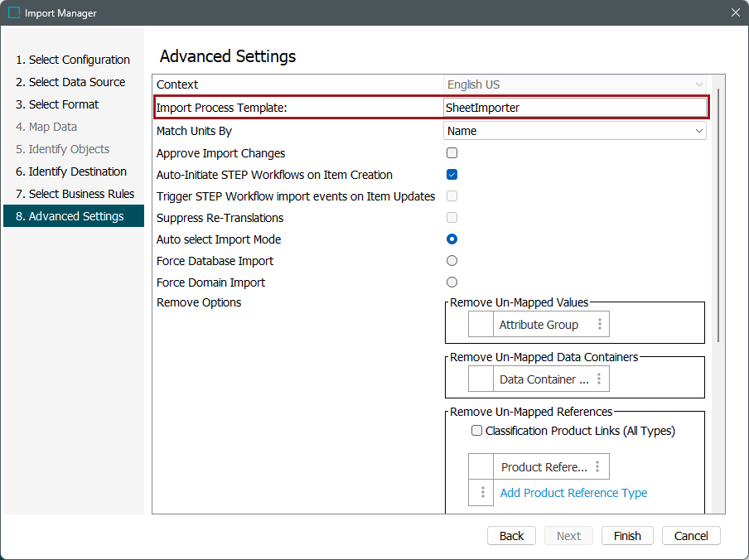
Task: Close the Import Manager dialog window
Action: point(735,12)
